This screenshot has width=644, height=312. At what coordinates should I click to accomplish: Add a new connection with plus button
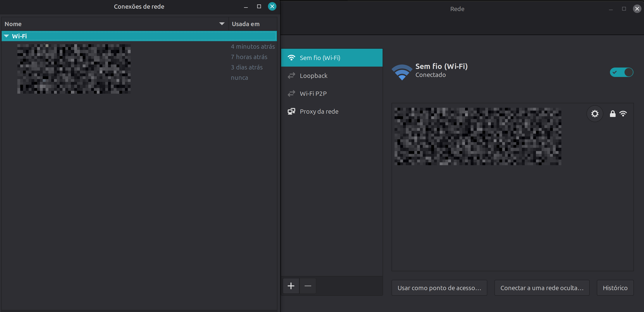[x=291, y=286]
